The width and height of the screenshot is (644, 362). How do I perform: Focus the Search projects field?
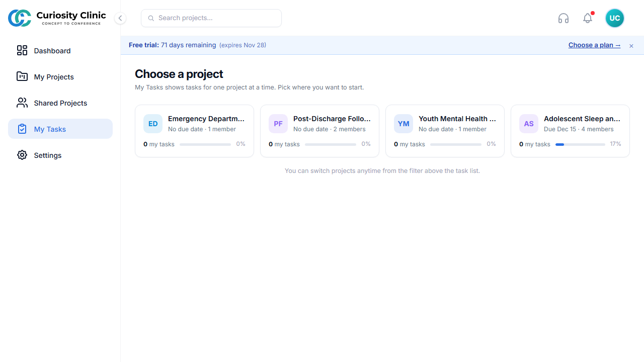click(x=211, y=18)
